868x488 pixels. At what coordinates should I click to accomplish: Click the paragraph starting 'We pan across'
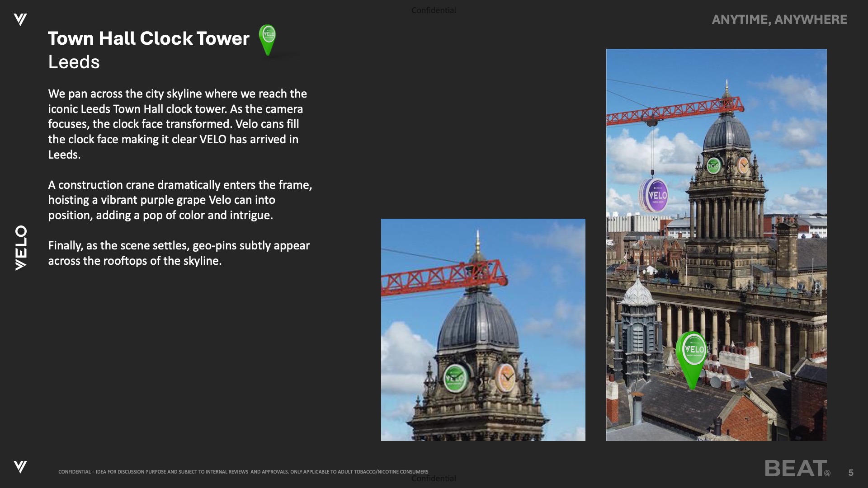point(177,124)
